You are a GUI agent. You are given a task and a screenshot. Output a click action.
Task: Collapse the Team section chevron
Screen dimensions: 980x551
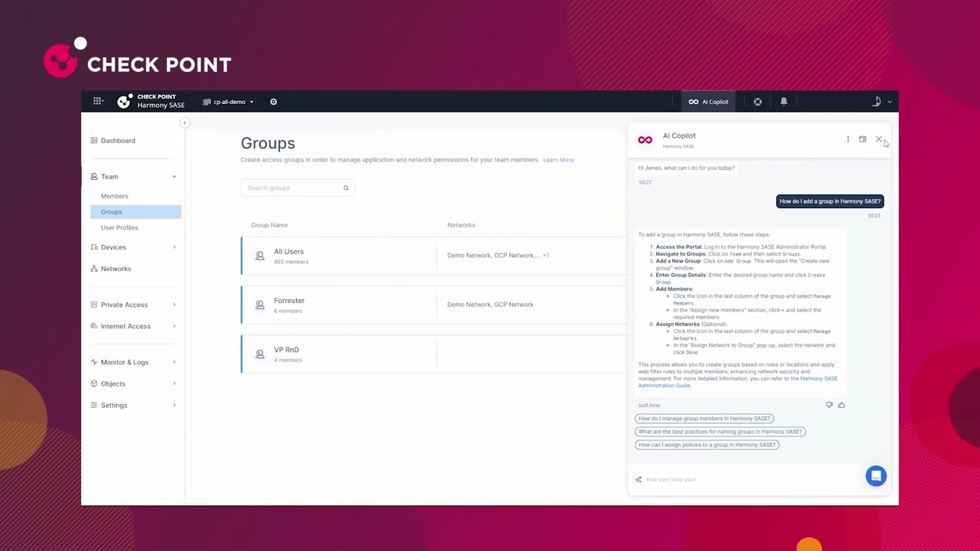click(174, 177)
